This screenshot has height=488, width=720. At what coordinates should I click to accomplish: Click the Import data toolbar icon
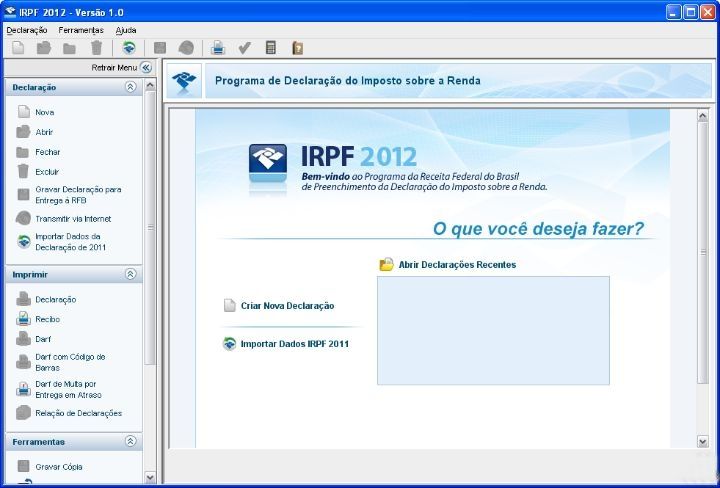pyautogui.click(x=129, y=48)
